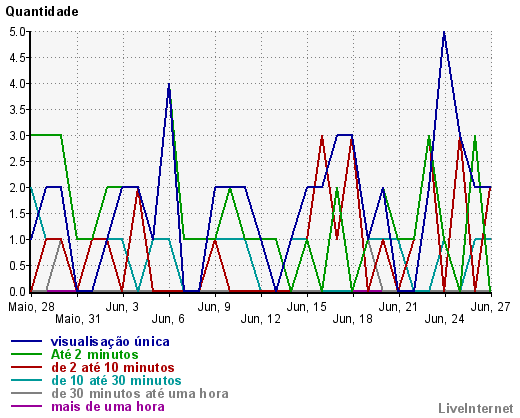
Task: Click the 'Jun, 12' date label
Action: (260, 319)
